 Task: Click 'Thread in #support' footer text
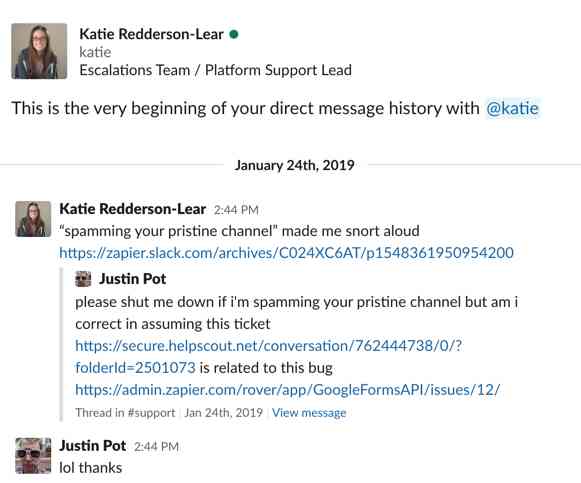click(x=125, y=413)
